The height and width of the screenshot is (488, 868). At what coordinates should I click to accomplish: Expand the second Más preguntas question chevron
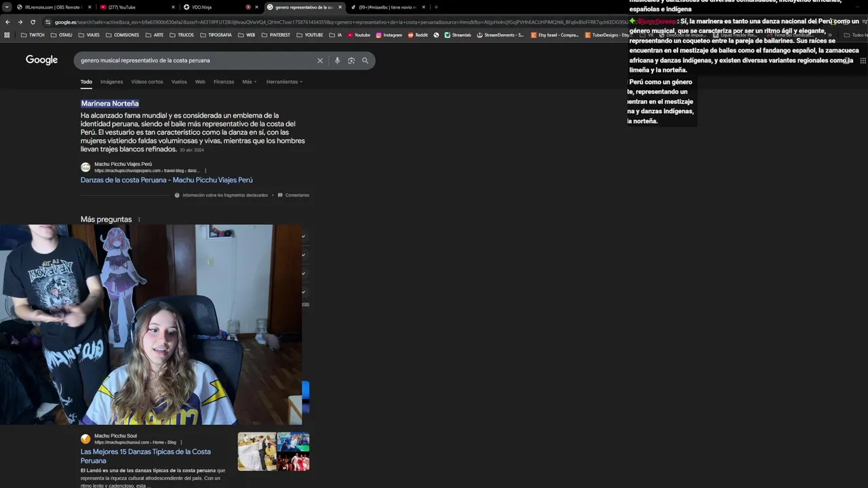point(303,255)
